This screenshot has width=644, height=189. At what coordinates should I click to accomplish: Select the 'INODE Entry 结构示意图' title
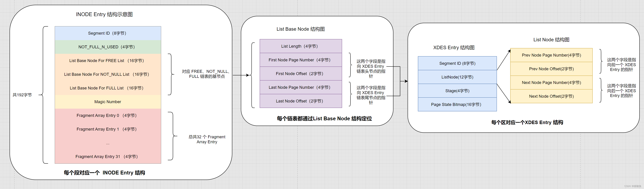pos(104,15)
